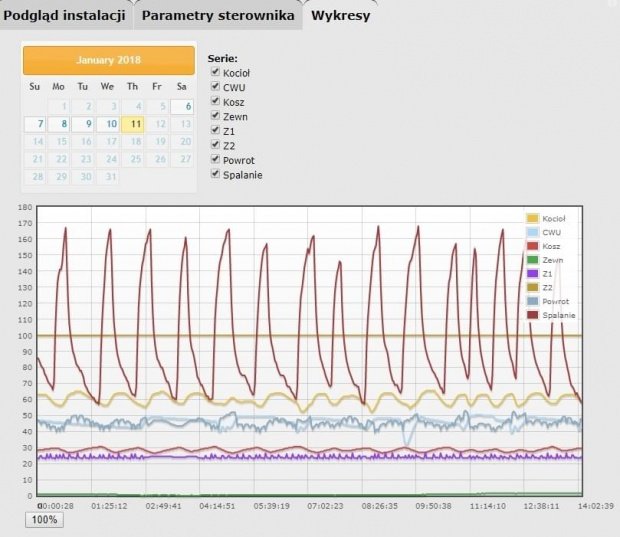Select January 11 in the calendar
This screenshot has height=537, width=620.
point(133,125)
